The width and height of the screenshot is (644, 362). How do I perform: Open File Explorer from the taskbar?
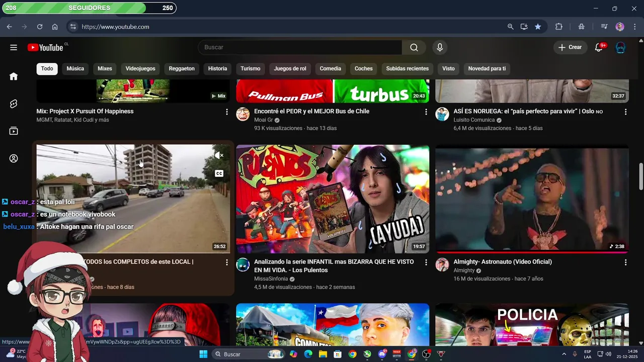point(323,354)
